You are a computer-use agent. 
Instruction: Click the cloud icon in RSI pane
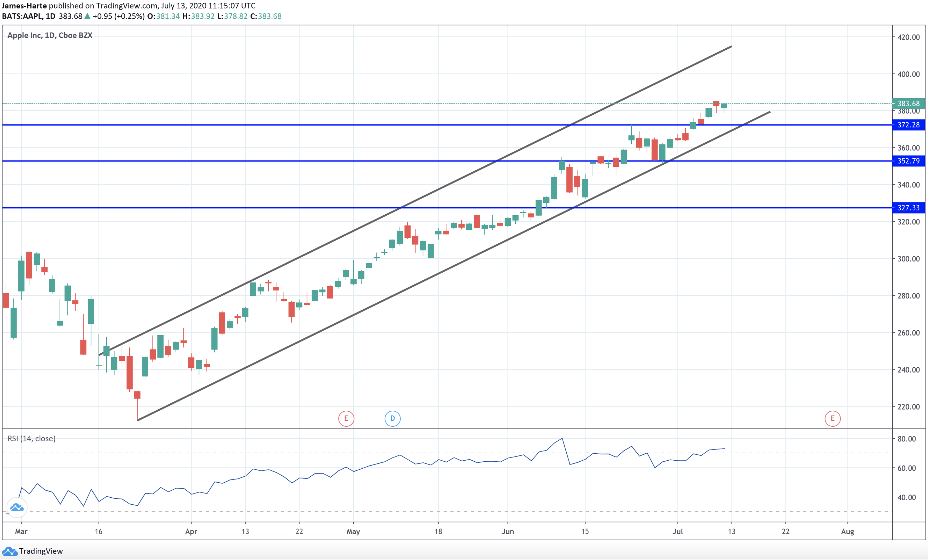pos(17,508)
